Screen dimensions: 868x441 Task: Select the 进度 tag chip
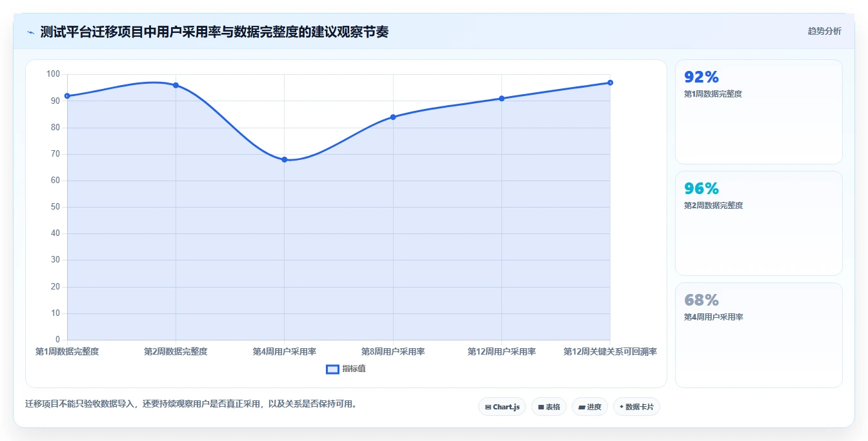590,407
